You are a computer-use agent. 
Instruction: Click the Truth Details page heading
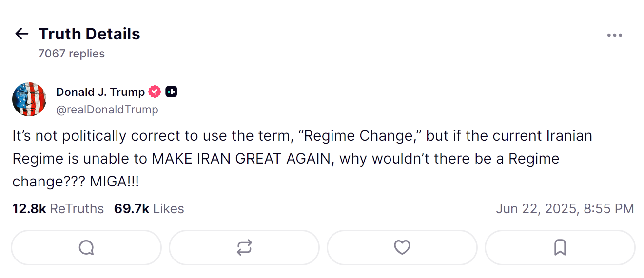tap(89, 34)
